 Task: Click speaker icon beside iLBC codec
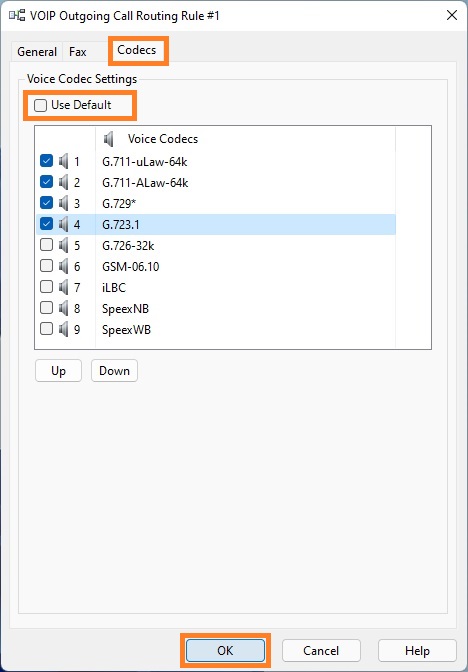pyautogui.click(x=63, y=287)
